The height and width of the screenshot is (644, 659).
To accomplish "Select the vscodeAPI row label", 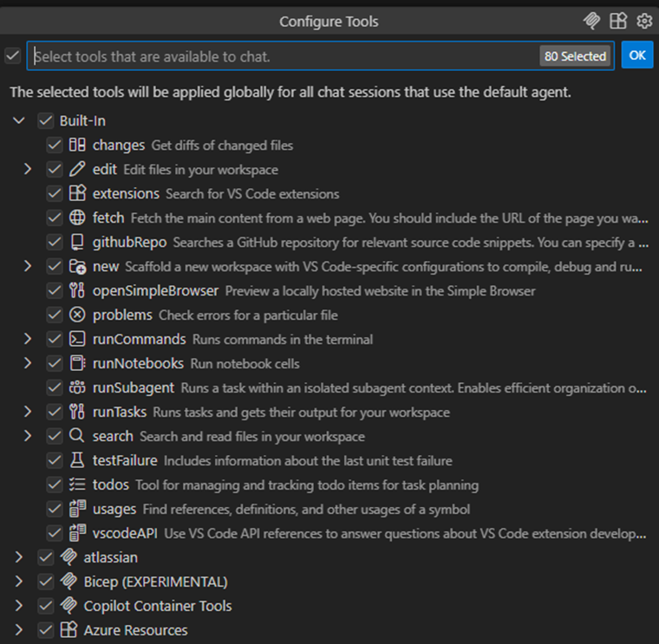I will pyautogui.click(x=125, y=534).
